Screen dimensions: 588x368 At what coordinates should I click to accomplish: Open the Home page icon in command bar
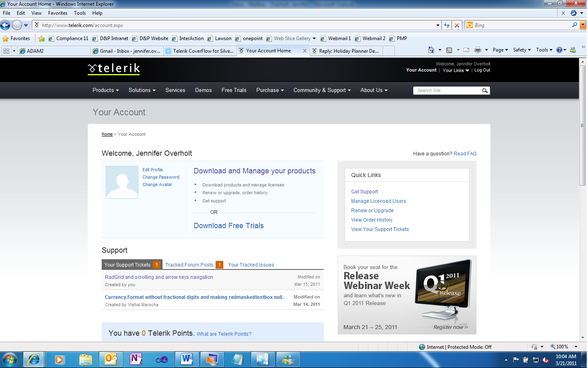pyautogui.click(x=431, y=50)
